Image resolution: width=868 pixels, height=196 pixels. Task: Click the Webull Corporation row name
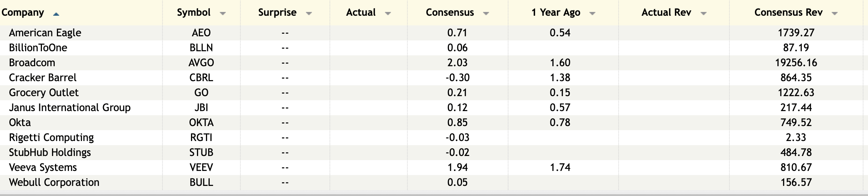pos(54,183)
